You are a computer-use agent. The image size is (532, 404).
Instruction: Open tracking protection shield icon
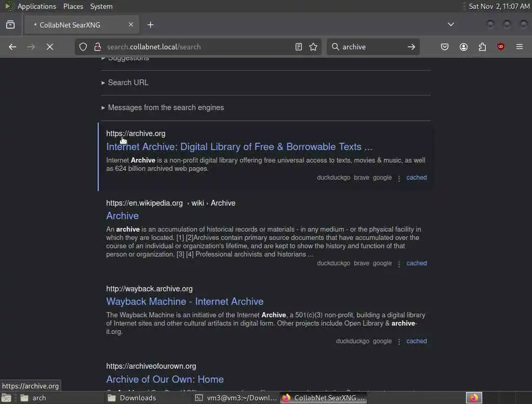(x=83, y=47)
